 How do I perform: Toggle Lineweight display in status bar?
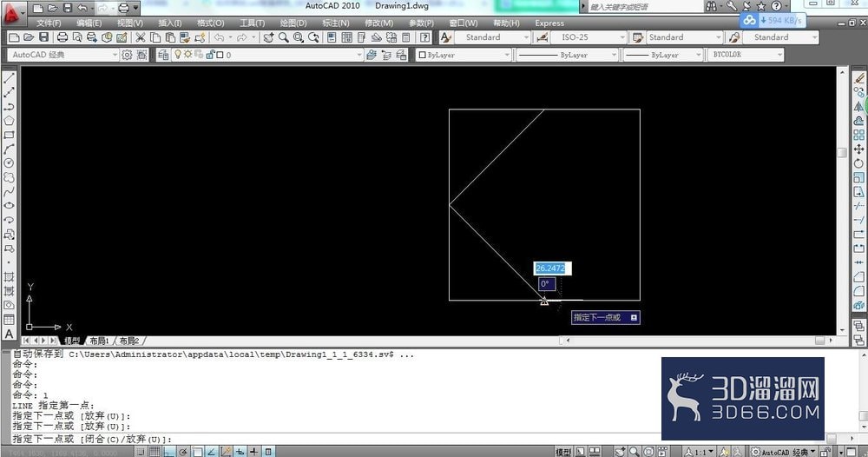click(x=253, y=452)
